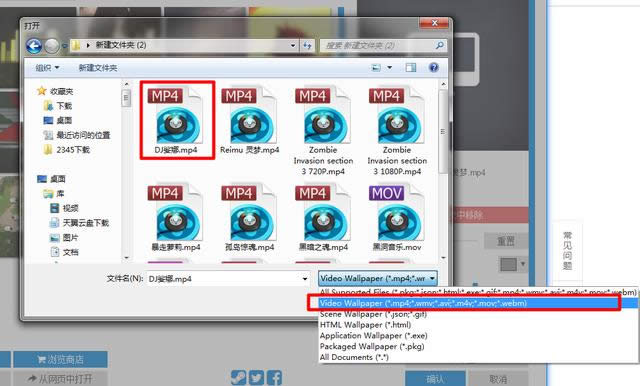Choose Scene Wallpaper (*.json;*.gif) filter
The height and width of the screenshot is (386, 640).
373,314
